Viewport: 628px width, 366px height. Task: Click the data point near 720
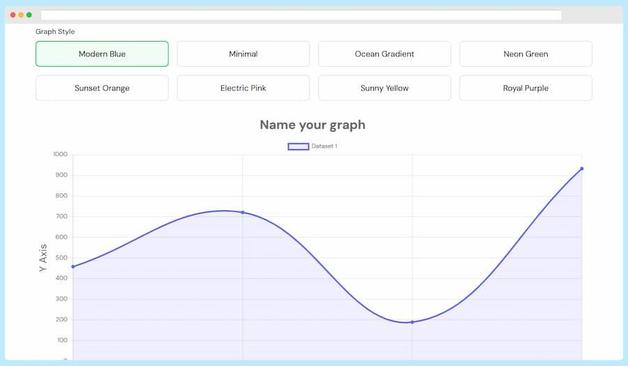tap(243, 212)
